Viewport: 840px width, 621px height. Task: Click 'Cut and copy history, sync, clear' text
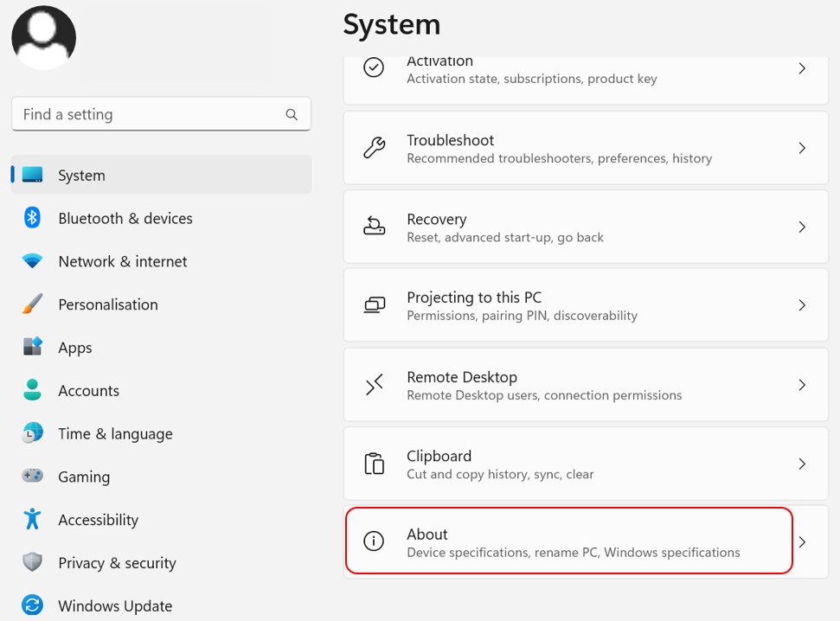[500, 474]
